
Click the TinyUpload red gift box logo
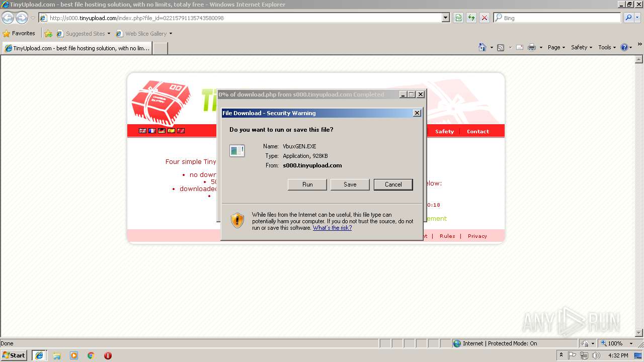pos(161,103)
